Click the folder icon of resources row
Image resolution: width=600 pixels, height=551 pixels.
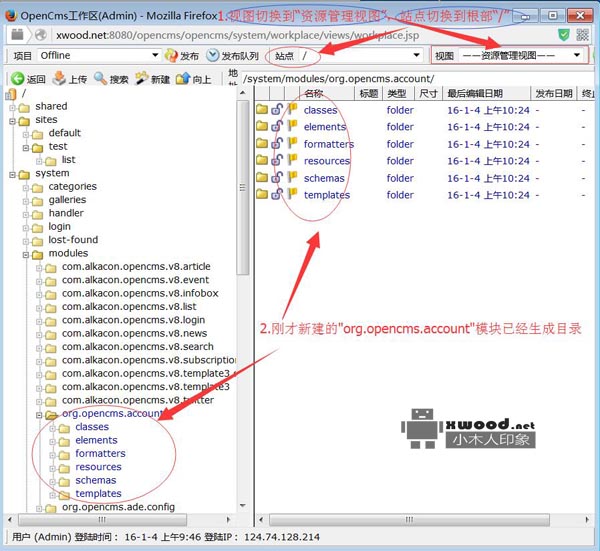[262, 160]
